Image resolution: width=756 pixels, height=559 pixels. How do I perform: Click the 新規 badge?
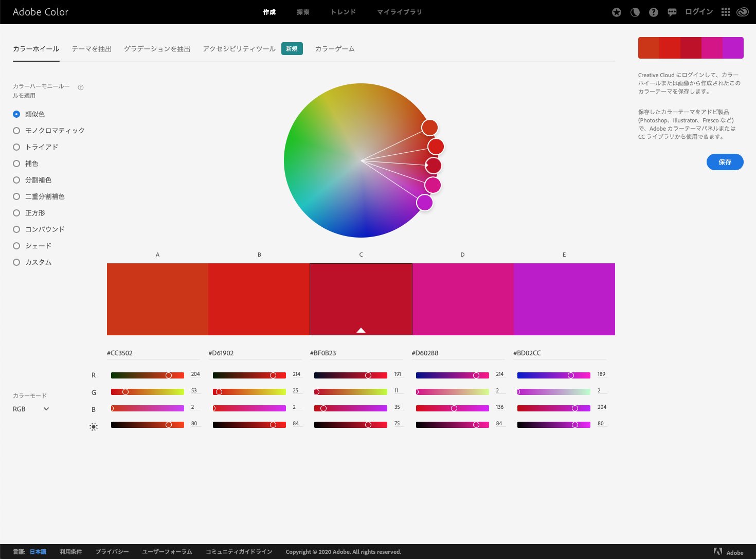(x=292, y=49)
